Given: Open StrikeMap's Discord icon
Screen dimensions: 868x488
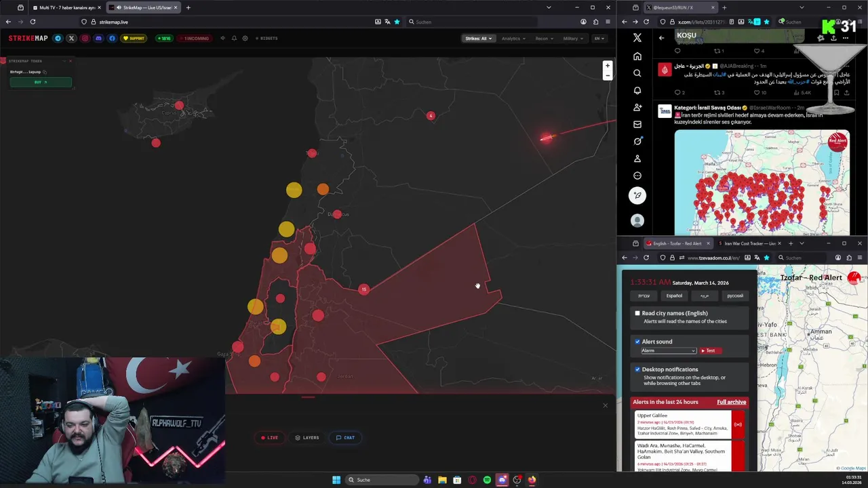Looking at the screenshot, I should (x=98, y=39).
